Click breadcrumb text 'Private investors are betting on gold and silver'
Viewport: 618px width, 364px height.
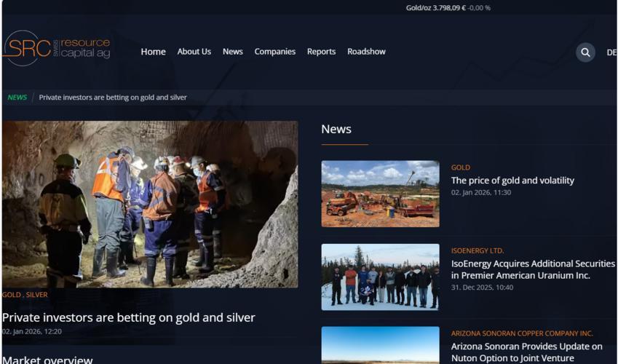(x=113, y=98)
